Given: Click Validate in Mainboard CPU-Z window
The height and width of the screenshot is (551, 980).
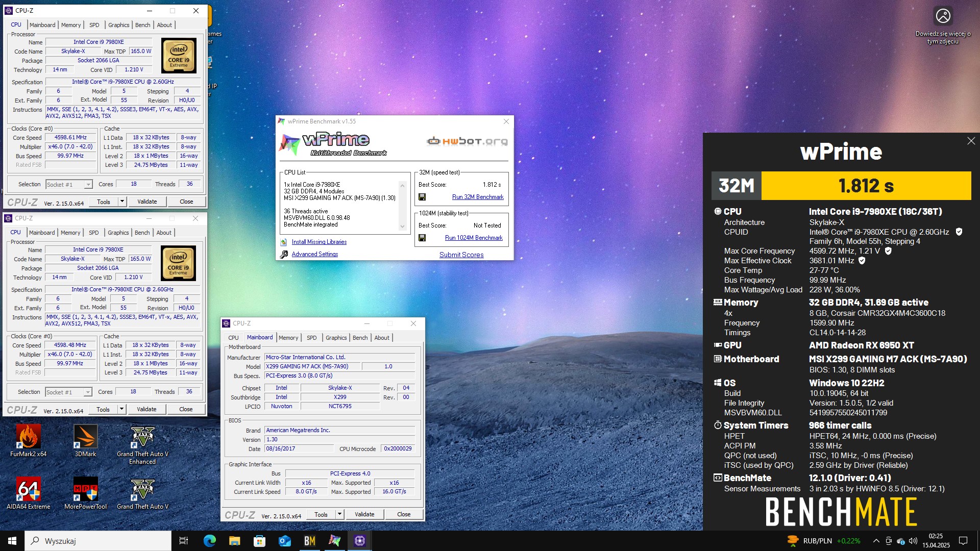Looking at the screenshot, I should [364, 514].
